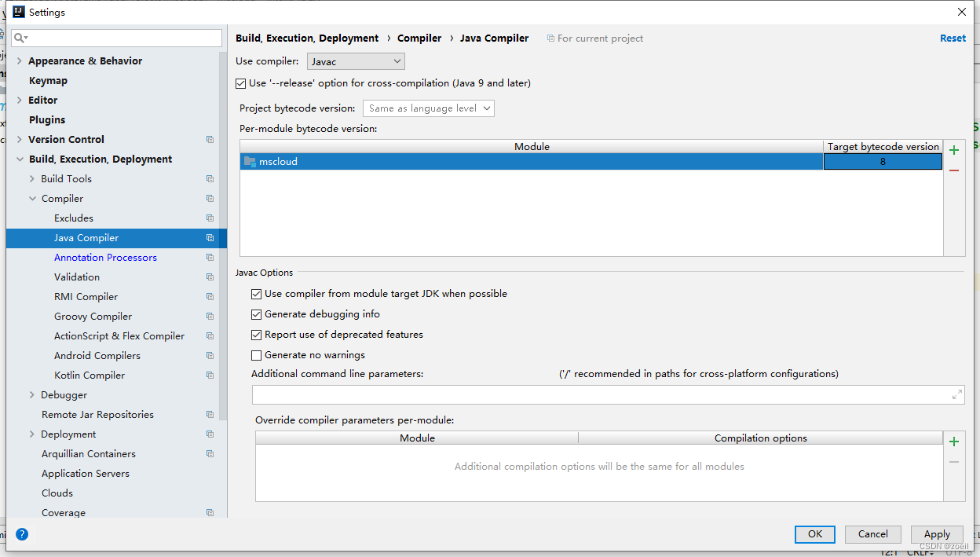
Task: Open Clouds settings page
Action: coord(57,493)
